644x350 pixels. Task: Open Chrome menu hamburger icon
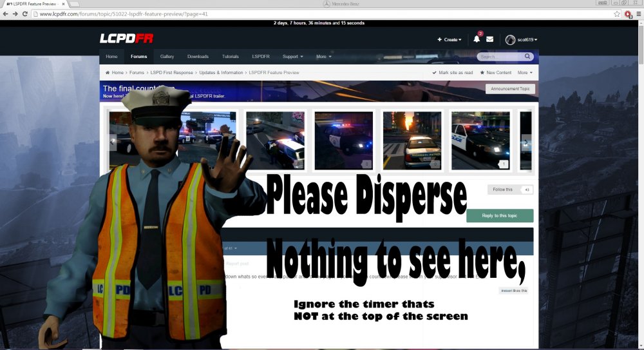[638, 14]
